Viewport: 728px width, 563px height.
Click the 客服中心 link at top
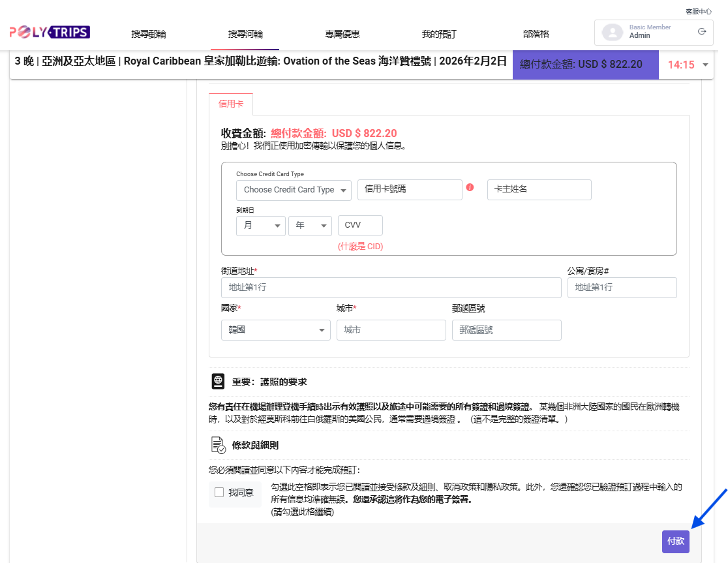click(x=698, y=11)
